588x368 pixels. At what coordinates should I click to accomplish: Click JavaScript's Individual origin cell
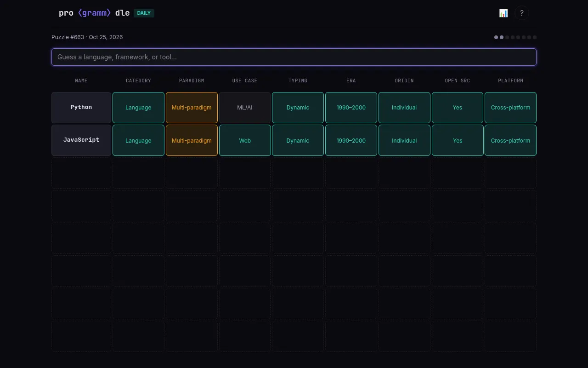[404, 140]
